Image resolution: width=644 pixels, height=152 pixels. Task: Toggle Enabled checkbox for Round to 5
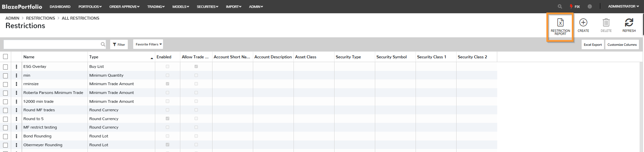tap(167, 119)
